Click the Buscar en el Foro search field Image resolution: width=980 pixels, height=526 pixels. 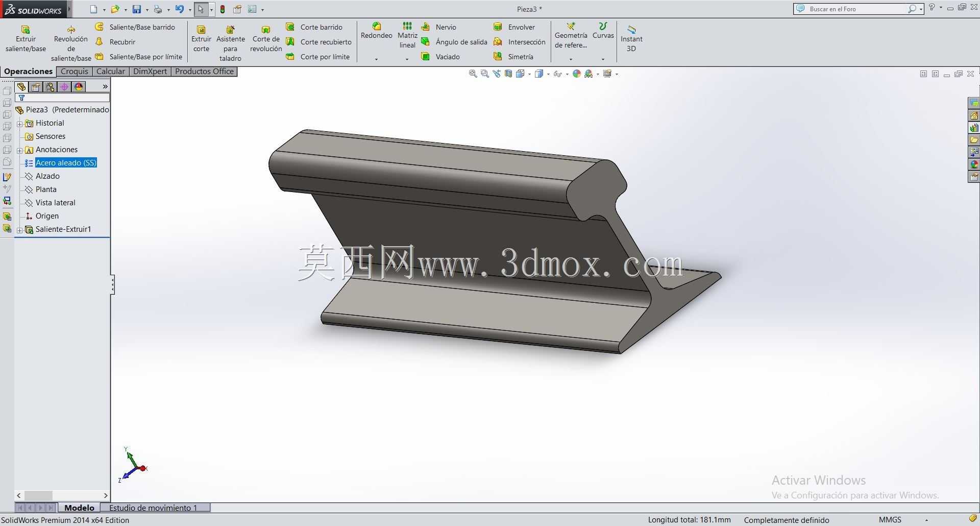tap(857, 9)
